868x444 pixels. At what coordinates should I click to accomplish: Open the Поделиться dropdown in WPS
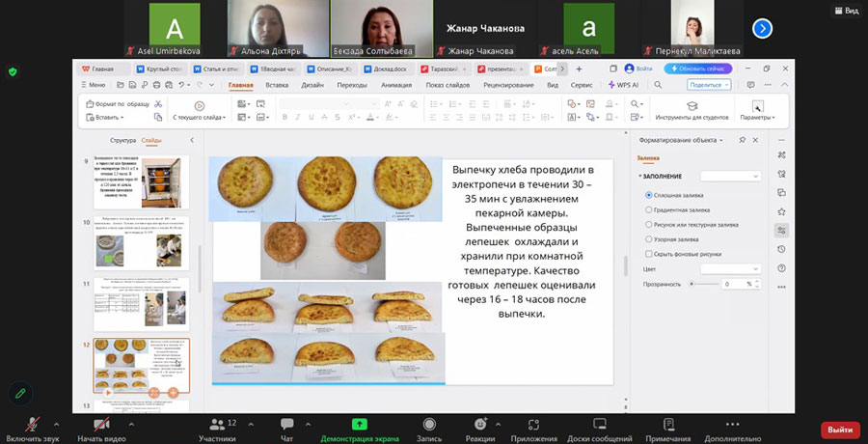tap(709, 85)
